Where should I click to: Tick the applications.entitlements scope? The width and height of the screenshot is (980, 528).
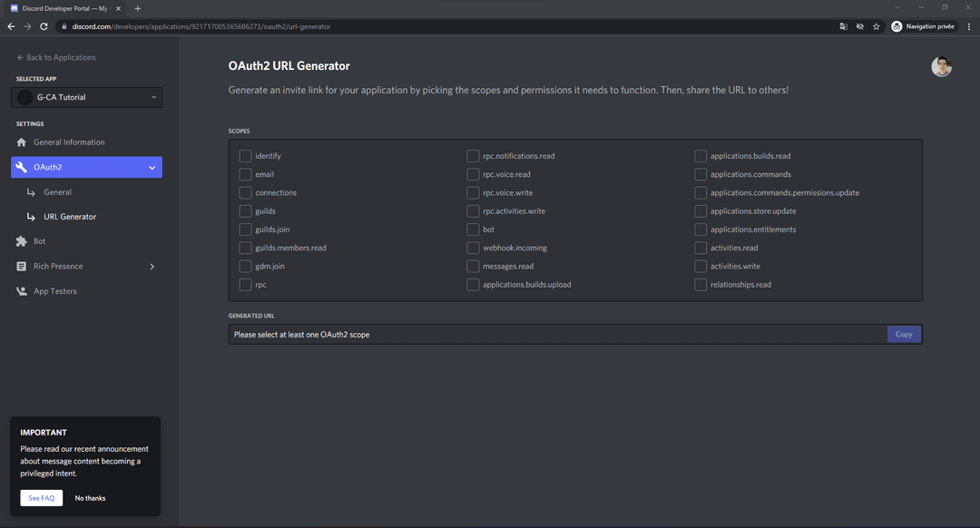click(700, 230)
